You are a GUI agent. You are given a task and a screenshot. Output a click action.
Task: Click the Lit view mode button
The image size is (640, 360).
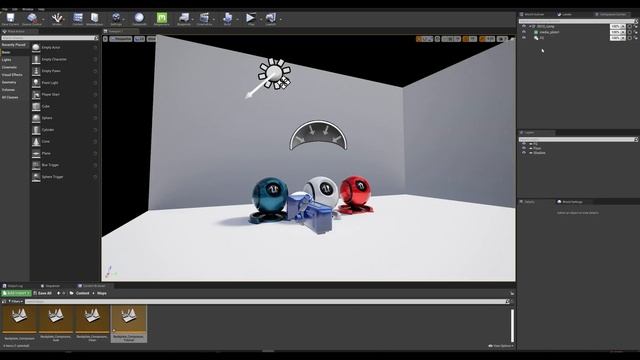140,39
